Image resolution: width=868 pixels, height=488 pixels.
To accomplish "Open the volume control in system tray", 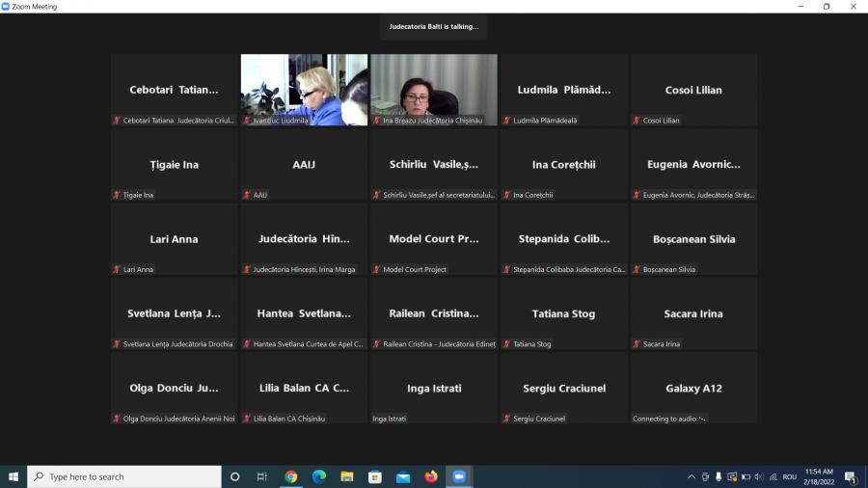I will pos(759,476).
